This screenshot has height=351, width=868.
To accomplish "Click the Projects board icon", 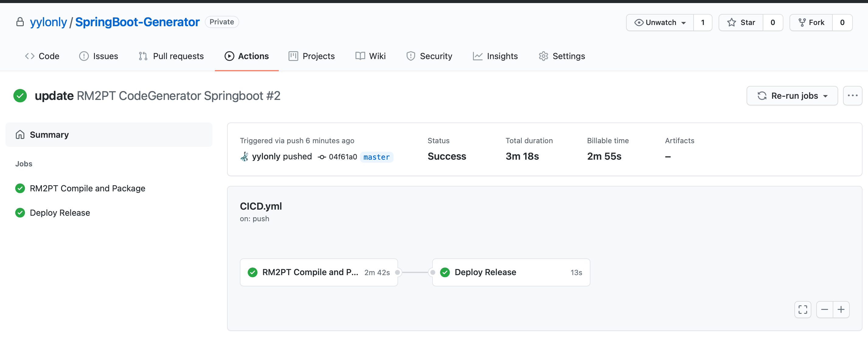I will (x=293, y=56).
